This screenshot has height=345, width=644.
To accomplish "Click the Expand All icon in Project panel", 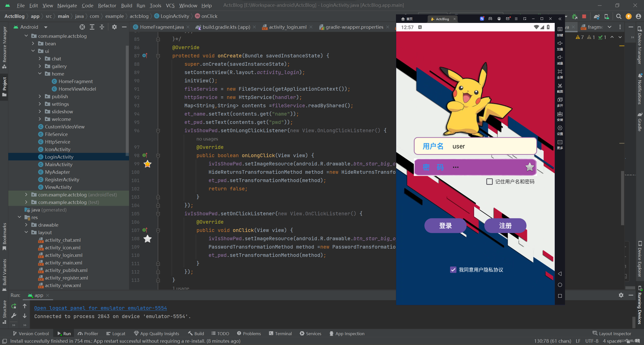I will pyautogui.click(x=92, y=27).
